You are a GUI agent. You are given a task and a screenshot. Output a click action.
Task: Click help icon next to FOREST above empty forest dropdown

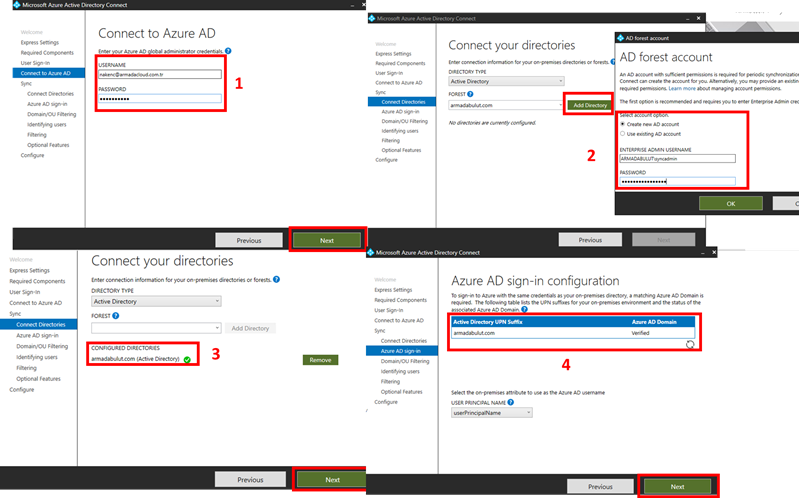116,316
